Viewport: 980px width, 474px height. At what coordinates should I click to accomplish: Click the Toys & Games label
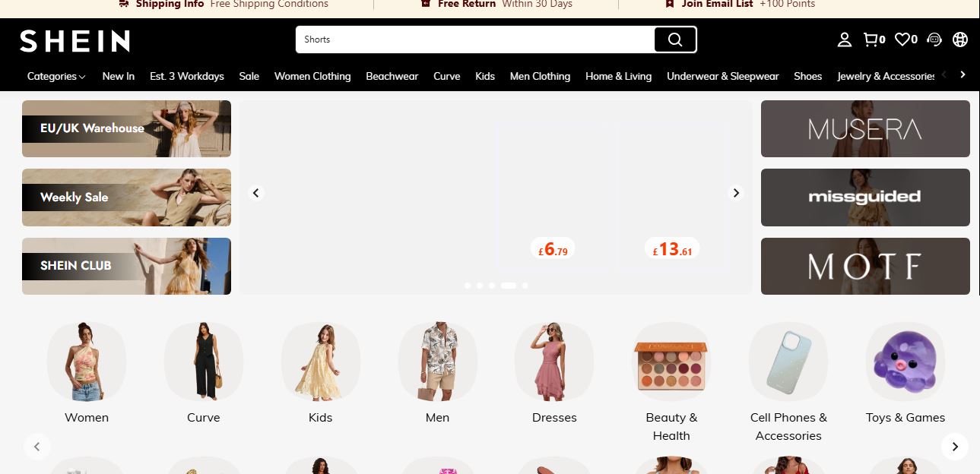pos(905,418)
